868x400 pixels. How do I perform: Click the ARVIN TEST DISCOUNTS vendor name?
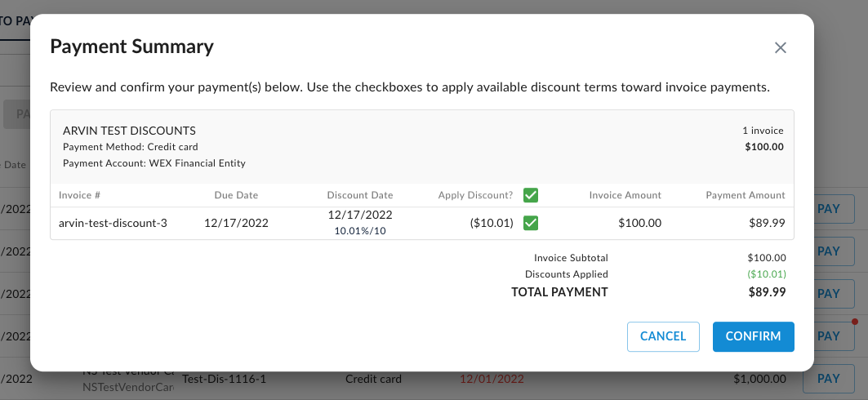point(129,131)
